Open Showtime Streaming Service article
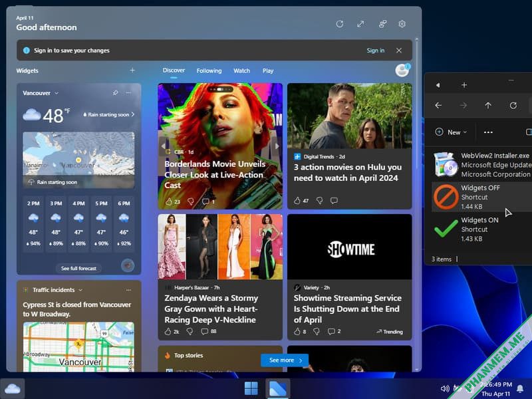This screenshot has height=399, width=532. pyautogui.click(x=347, y=309)
